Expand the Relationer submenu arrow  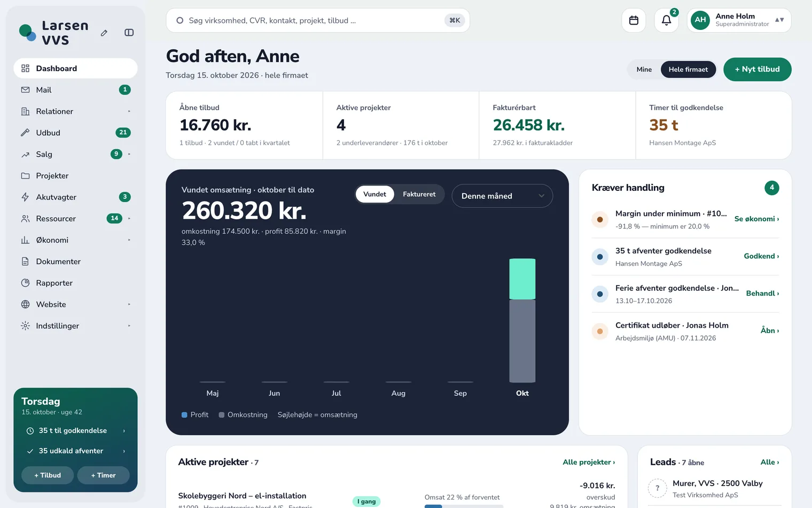129,111
